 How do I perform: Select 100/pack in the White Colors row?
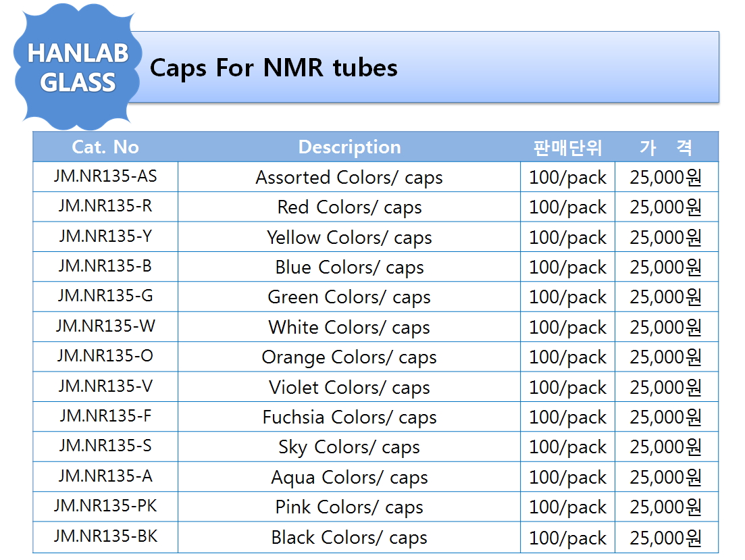[x=568, y=328]
